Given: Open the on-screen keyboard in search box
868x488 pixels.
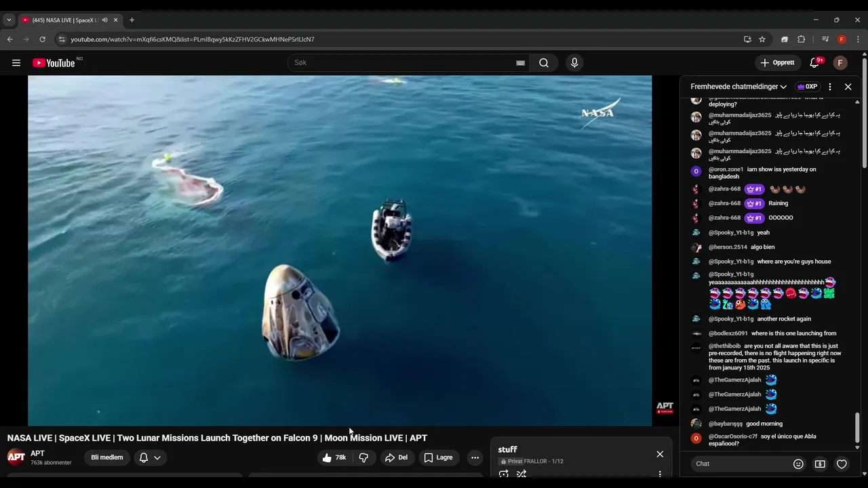Looking at the screenshot, I should coord(520,63).
